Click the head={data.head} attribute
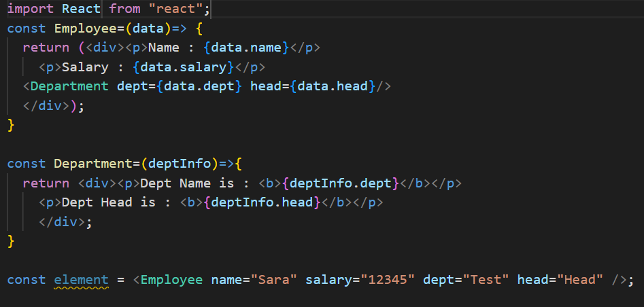This screenshot has width=644, height=307. click(x=313, y=86)
